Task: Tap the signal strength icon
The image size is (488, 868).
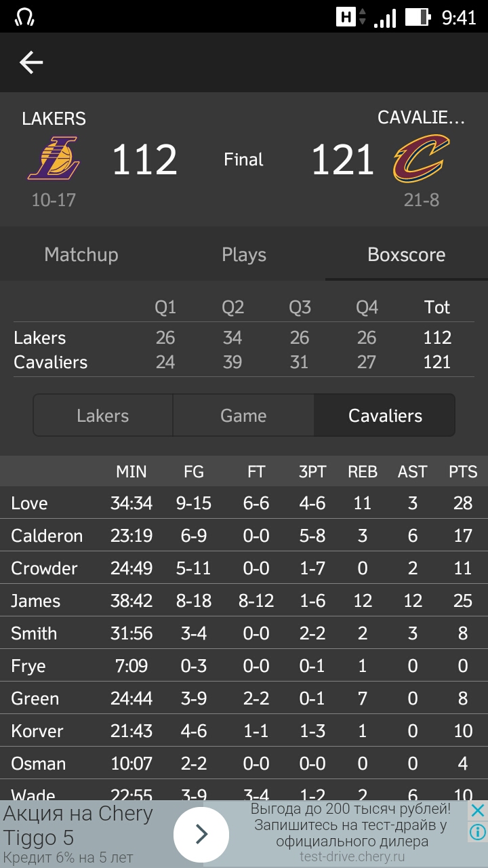Action: [x=384, y=17]
